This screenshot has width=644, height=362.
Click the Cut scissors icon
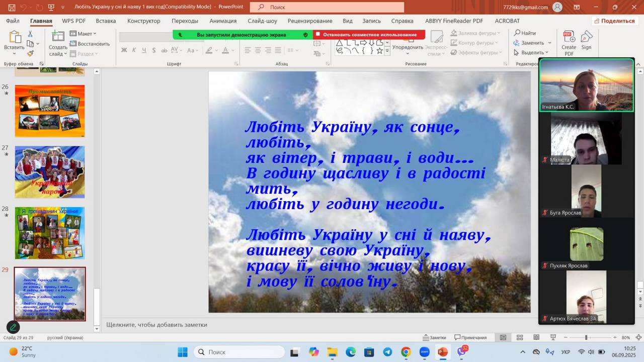[30, 34]
